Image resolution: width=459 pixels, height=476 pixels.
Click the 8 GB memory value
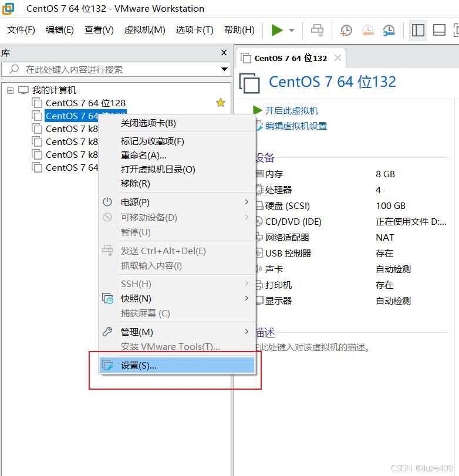(385, 174)
